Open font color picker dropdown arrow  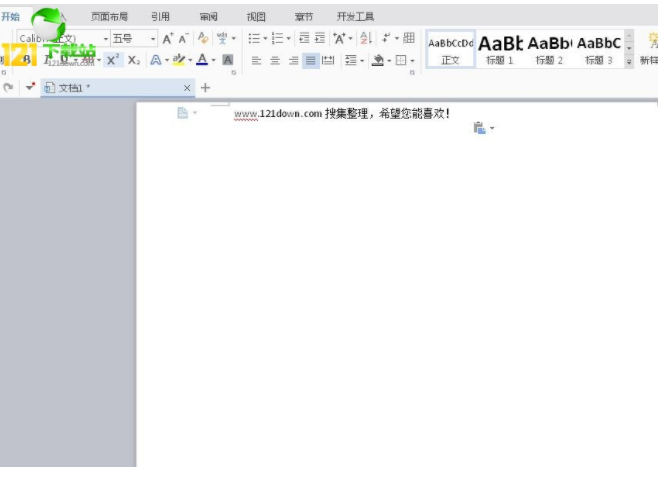pyautogui.click(x=214, y=60)
